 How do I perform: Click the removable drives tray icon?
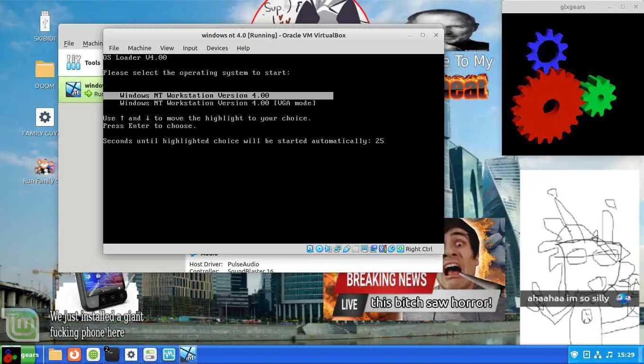(x=586, y=355)
